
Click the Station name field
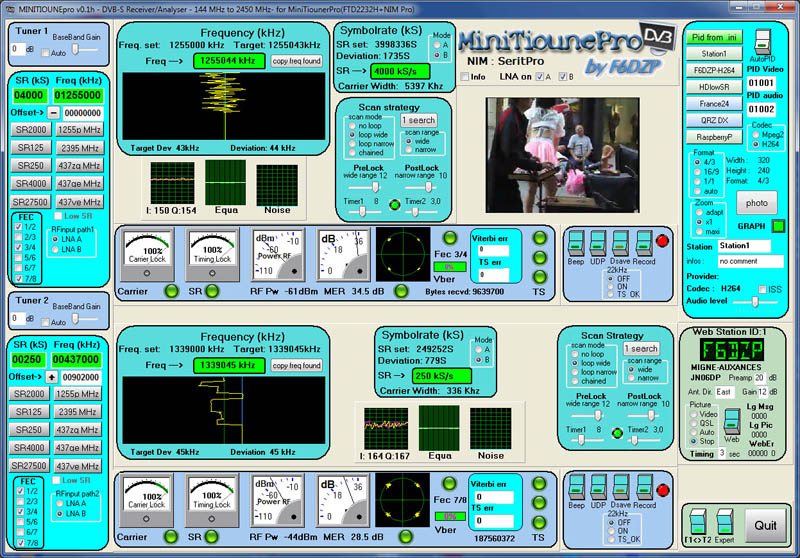(x=744, y=246)
